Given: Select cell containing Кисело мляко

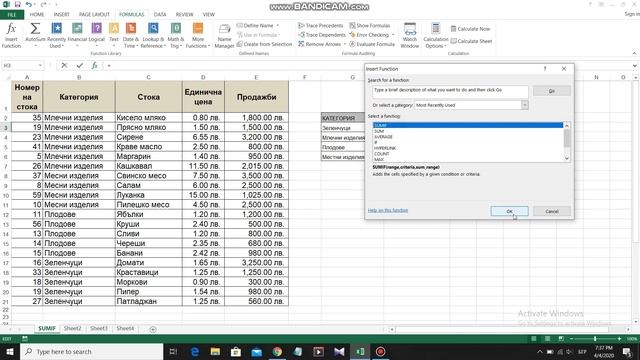Looking at the screenshot, I should (149, 118).
